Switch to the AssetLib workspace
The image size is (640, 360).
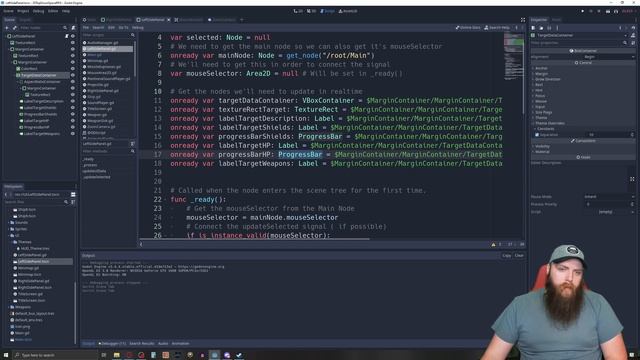[x=348, y=11]
